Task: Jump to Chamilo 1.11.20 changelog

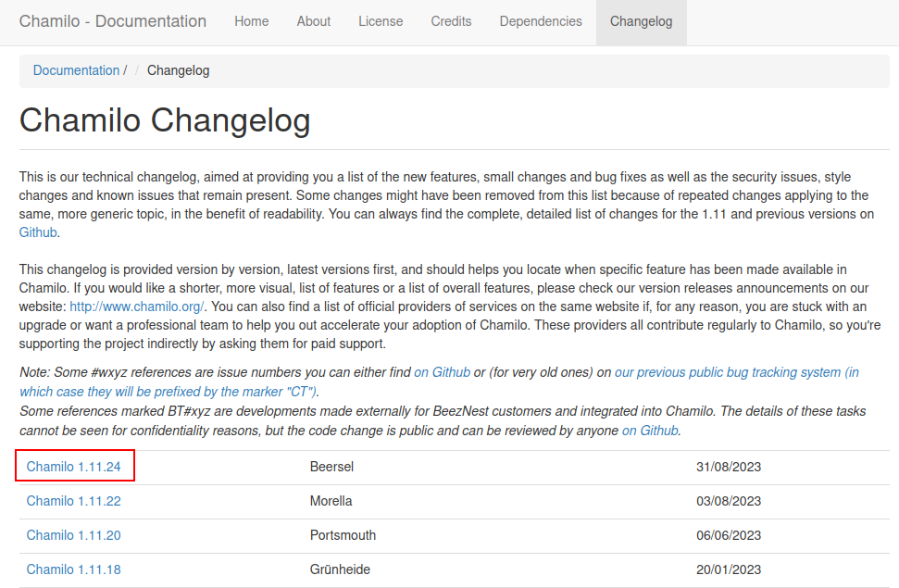Action: coord(74,535)
